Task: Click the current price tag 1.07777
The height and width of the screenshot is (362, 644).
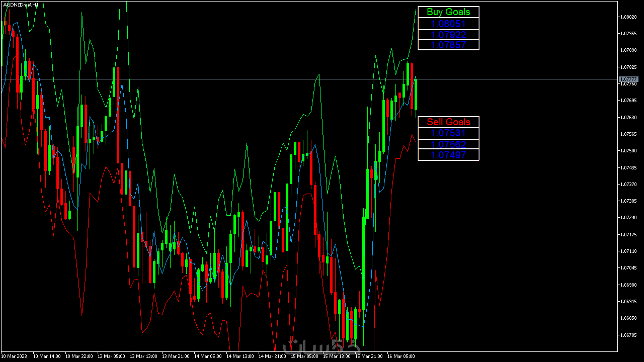Action: pos(628,79)
